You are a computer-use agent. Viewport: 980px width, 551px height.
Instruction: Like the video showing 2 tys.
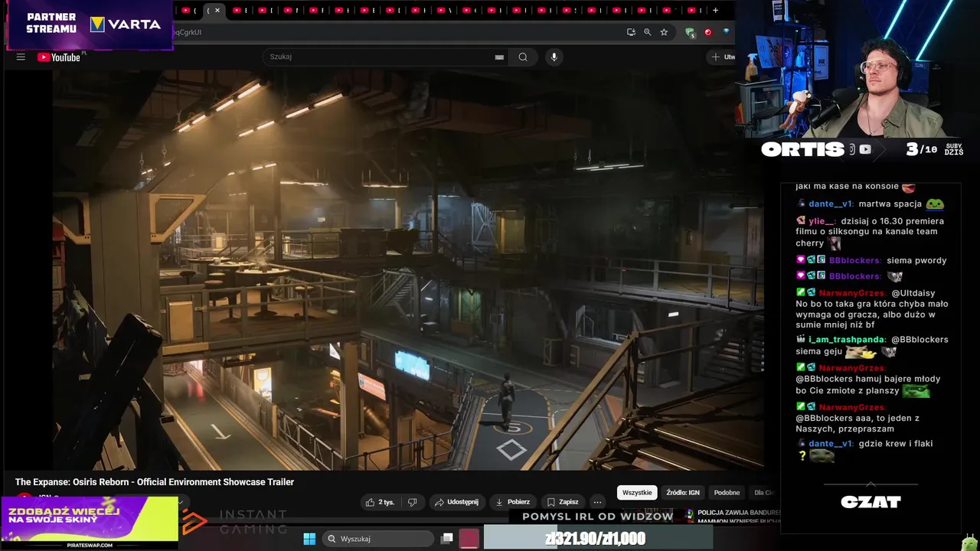380,502
